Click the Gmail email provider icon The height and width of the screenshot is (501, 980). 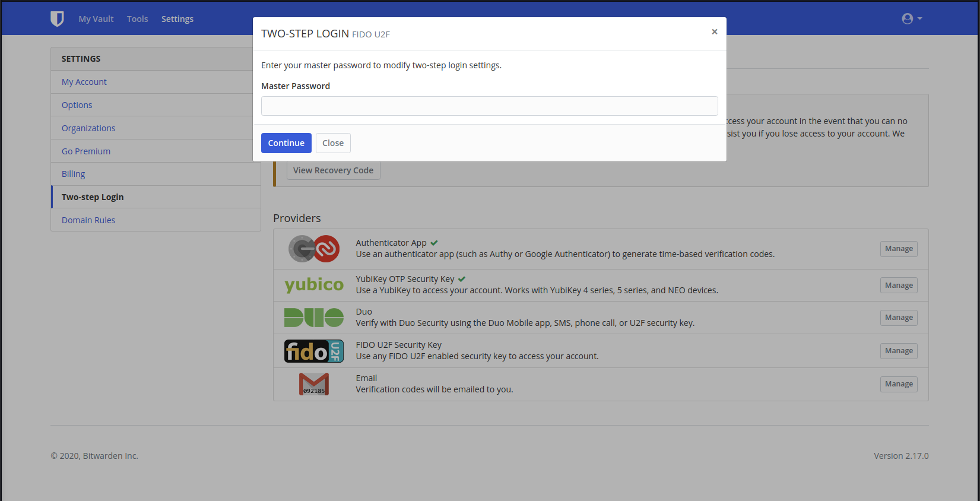click(314, 384)
